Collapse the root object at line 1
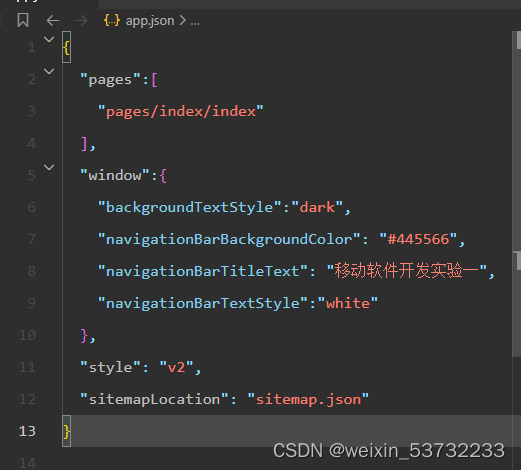521x470 pixels. tap(49, 40)
